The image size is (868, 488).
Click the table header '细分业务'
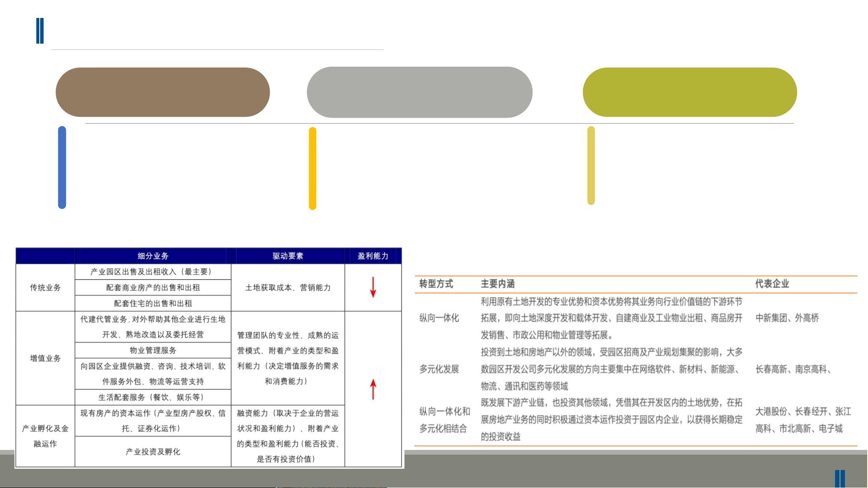click(153, 256)
